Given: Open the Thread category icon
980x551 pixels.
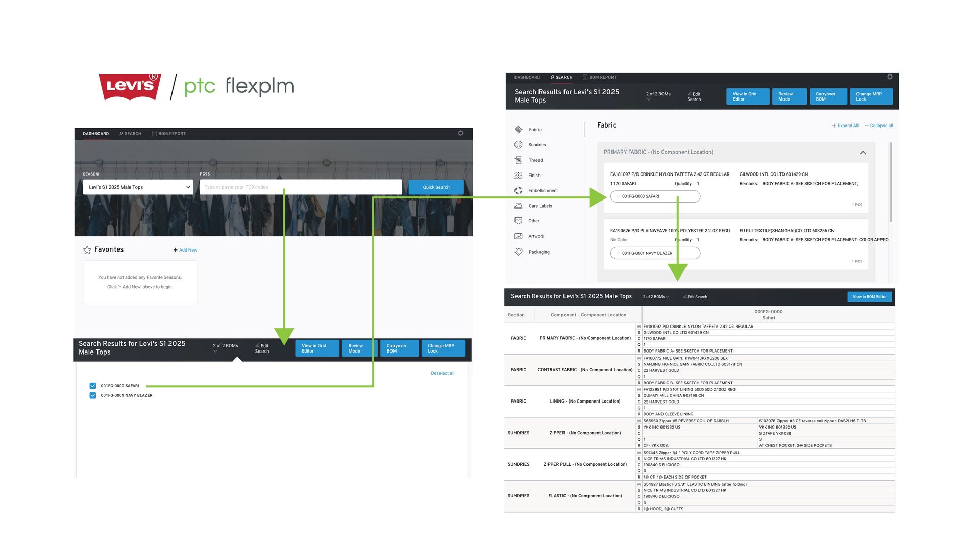Looking at the screenshot, I should tap(519, 160).
